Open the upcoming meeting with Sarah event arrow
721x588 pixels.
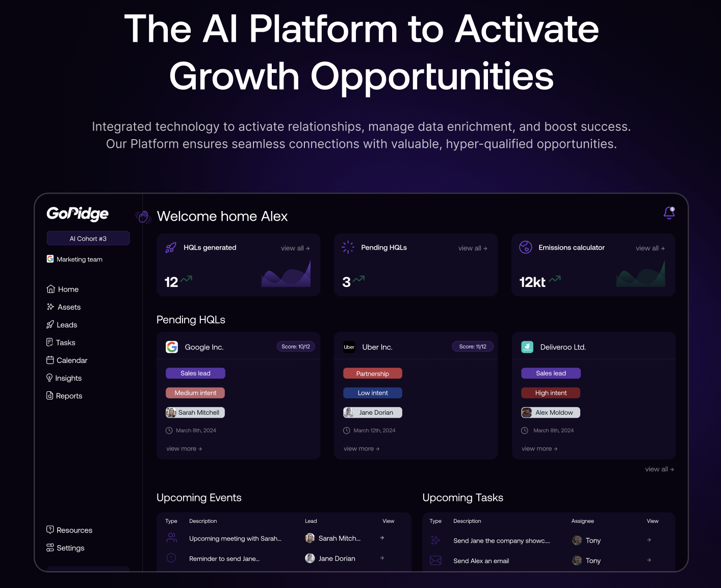coord(382,538)
